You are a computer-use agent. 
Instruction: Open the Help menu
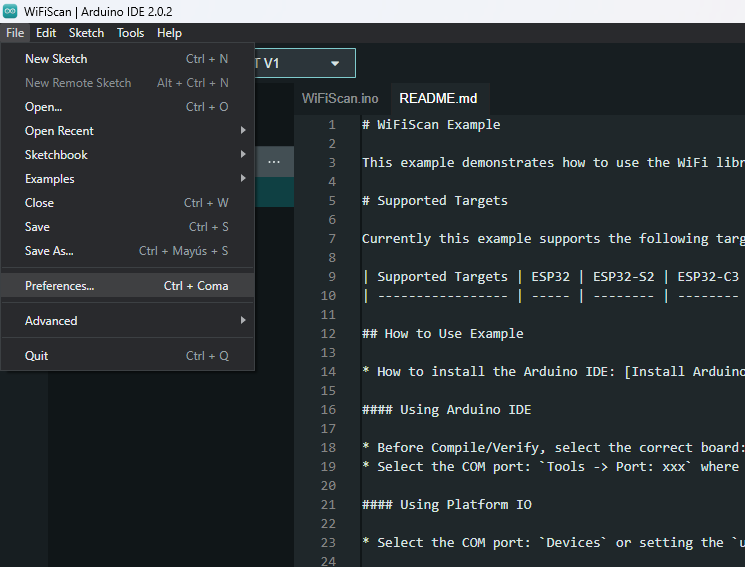(x=170, y=33)
